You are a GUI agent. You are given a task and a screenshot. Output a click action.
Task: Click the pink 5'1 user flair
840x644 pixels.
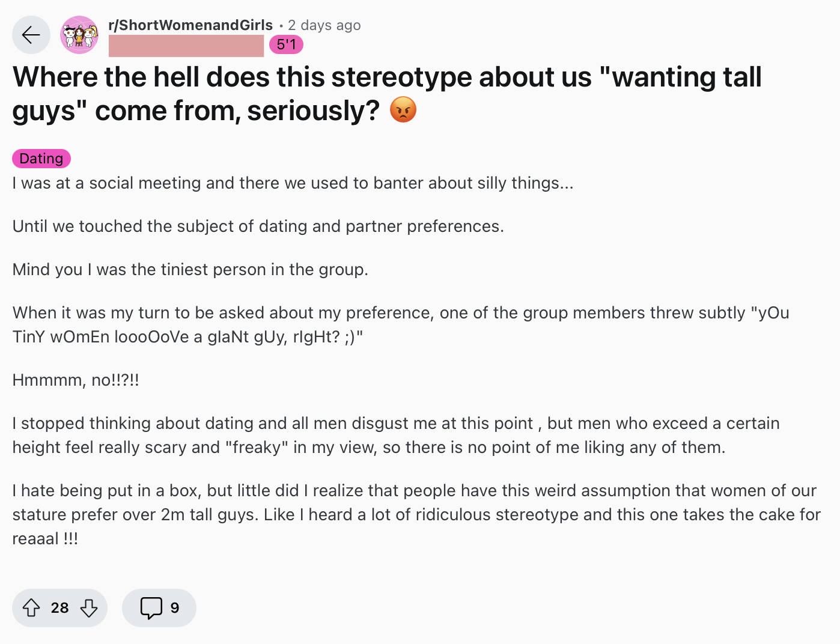[286, 44]
